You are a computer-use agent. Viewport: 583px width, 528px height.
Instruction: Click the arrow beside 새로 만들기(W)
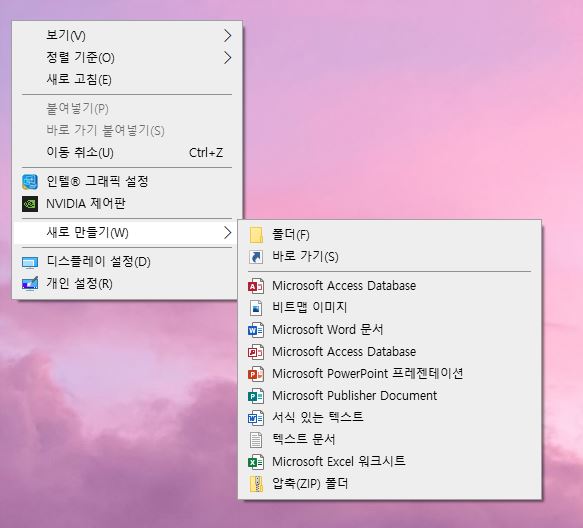228,233
